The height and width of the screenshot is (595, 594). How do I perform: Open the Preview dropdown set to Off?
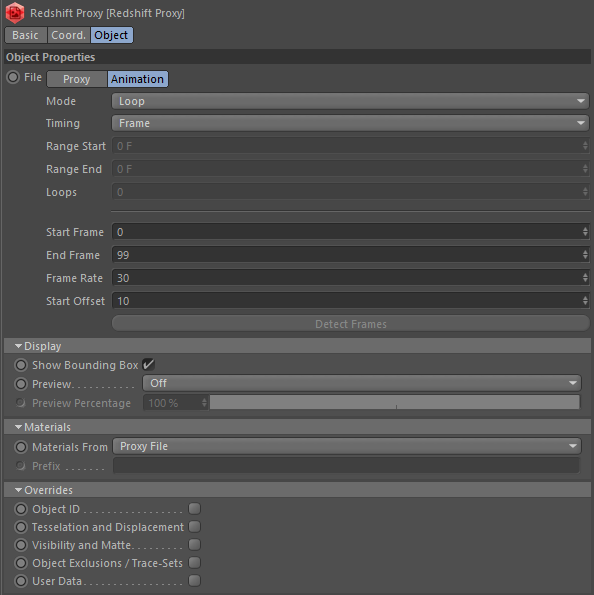362,383
